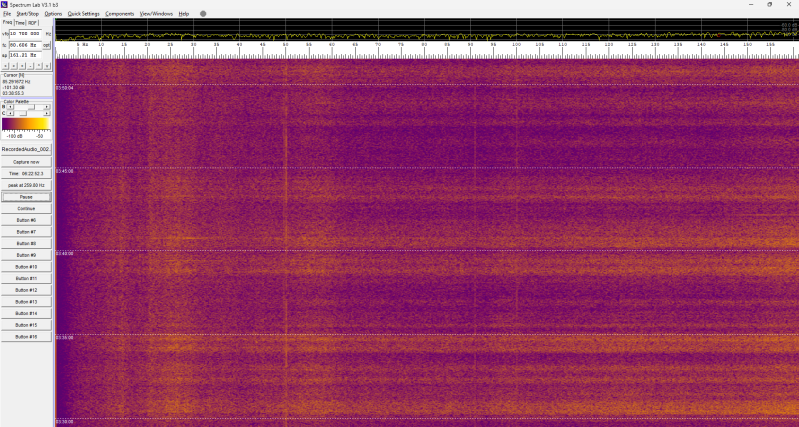This screenshot has width=799, height=427.
Task: Click Button #7
Action: point(26,232)
